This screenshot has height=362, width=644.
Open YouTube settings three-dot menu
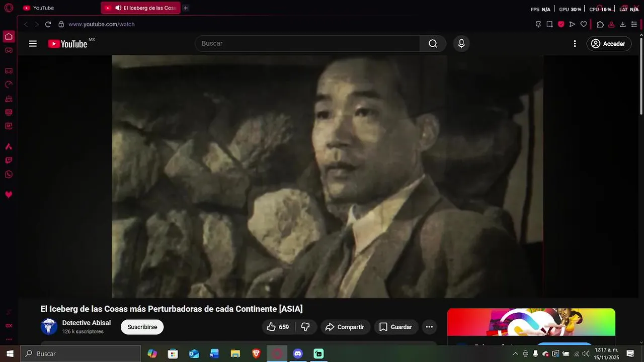click(575, 44)
